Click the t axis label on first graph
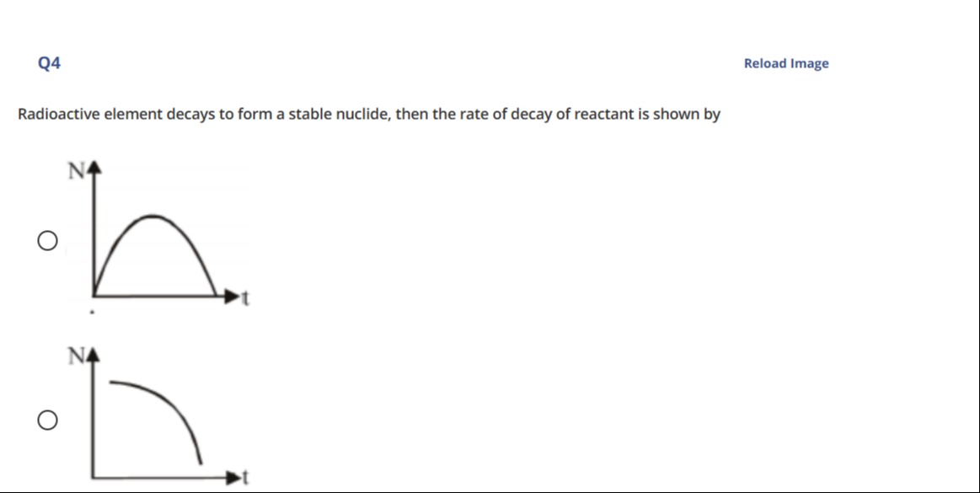Viewport: 980px width, 493px height. coord(245,298)
